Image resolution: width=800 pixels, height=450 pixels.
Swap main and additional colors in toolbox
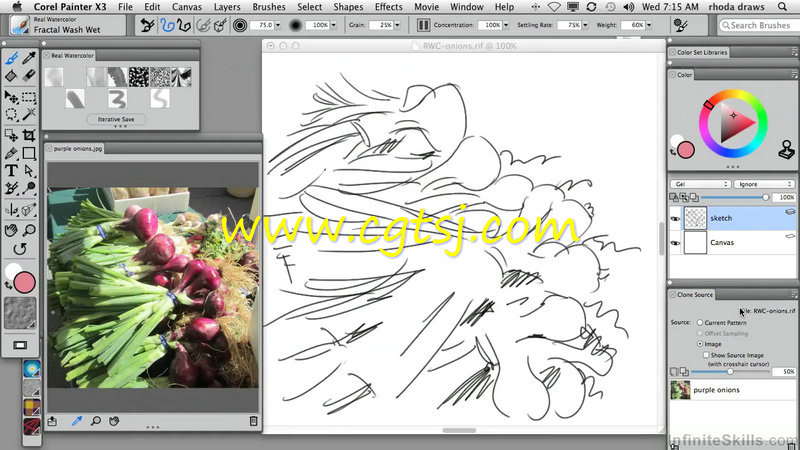pos(8,286)
